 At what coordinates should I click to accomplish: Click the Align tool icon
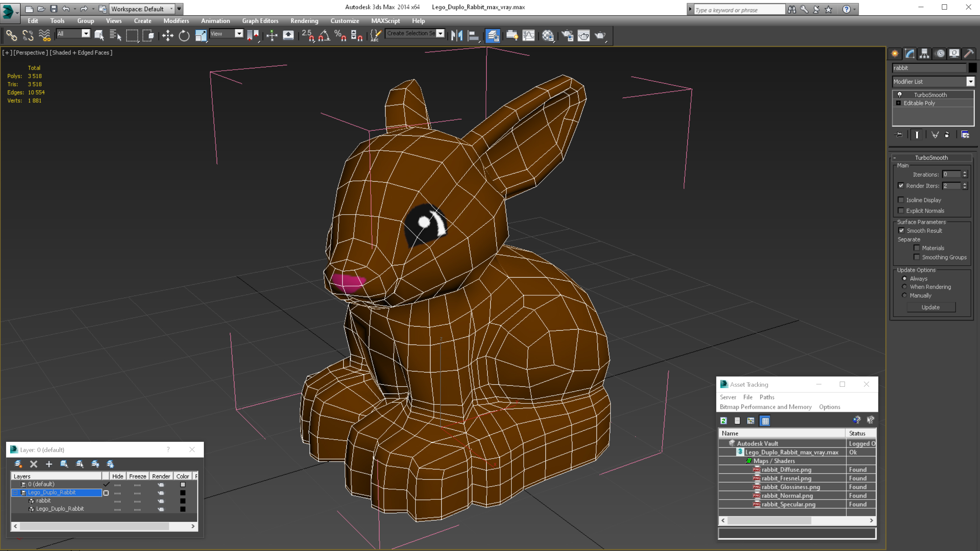pos(473,35)
